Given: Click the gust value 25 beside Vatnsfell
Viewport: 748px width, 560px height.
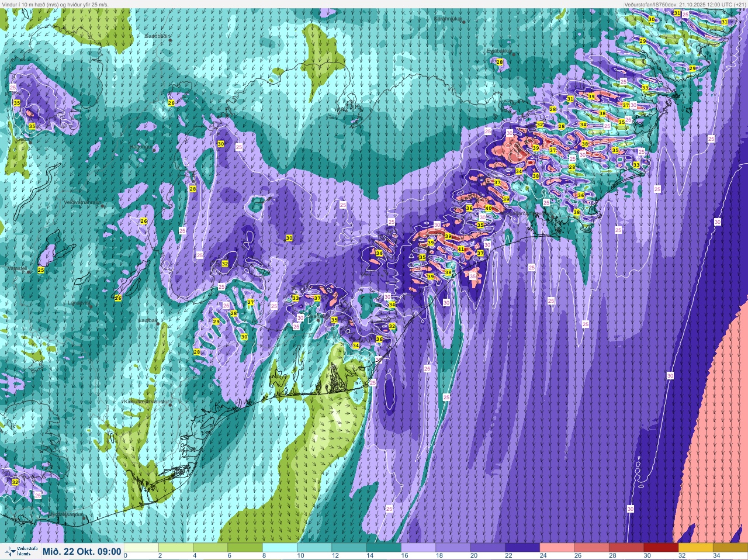Looking at the screenshot, I should 41,270.
